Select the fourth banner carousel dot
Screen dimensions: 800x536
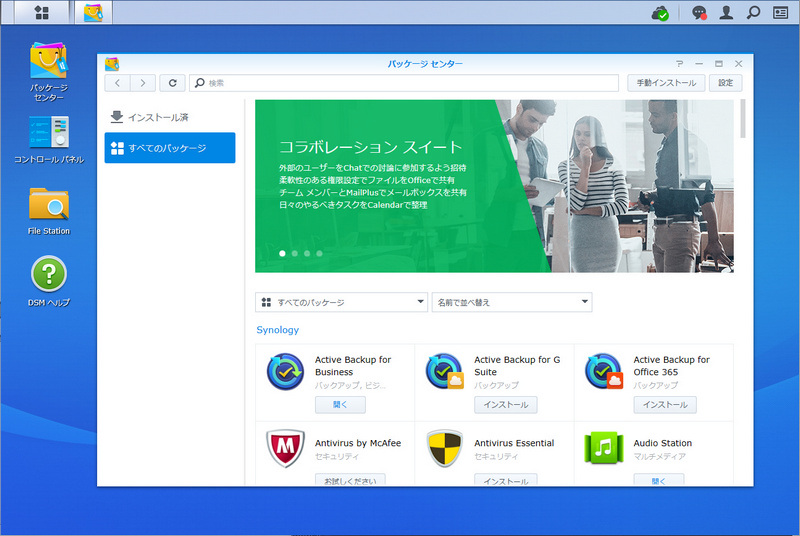319,253
